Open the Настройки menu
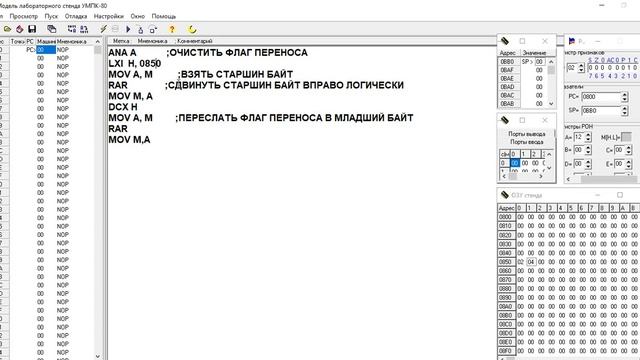The width and height of the screenshot is (640, 360). tap(109, 16)
